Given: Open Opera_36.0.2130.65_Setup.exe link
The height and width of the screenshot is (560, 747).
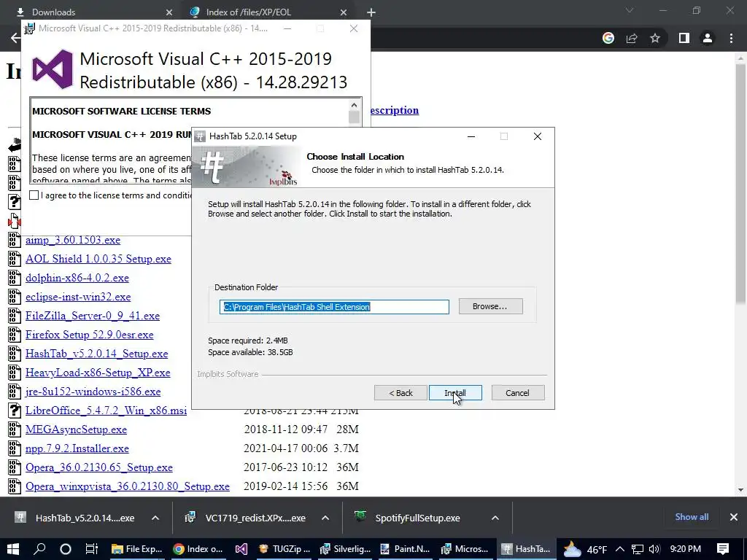Looking at the screenshot, I should (x=99, y=467).
